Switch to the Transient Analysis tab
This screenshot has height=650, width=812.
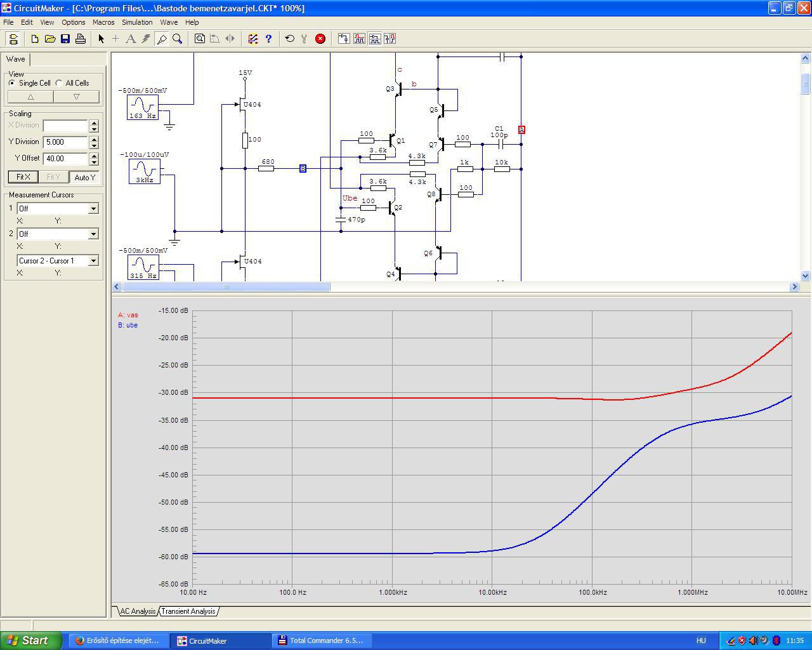coord(188,611)
